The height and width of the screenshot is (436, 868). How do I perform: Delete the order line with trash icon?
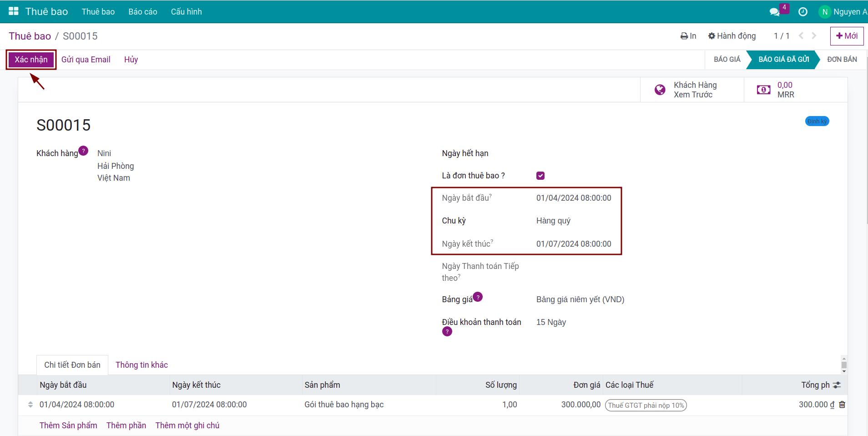coord(842,405)
